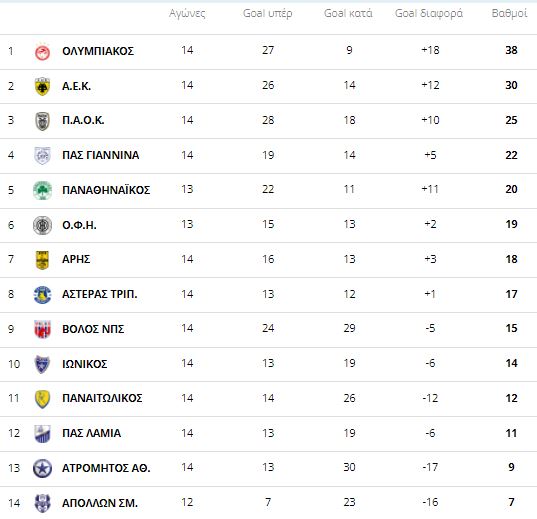This screenshot has height=519, width=537.
Task: Open the ΟΛΥΜΠΙΑΚΟΣ team name link
Action: coord(98,51)
